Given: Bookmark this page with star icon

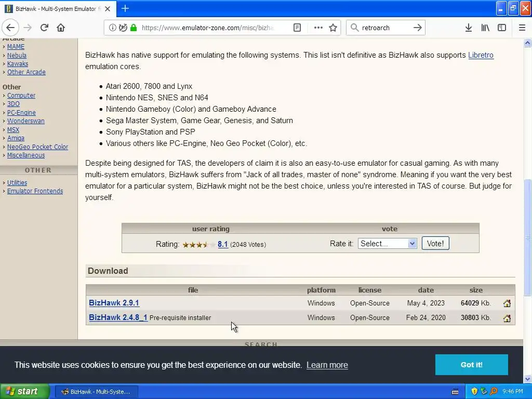Looking at the screenshot, I should (x=333, y=28).
